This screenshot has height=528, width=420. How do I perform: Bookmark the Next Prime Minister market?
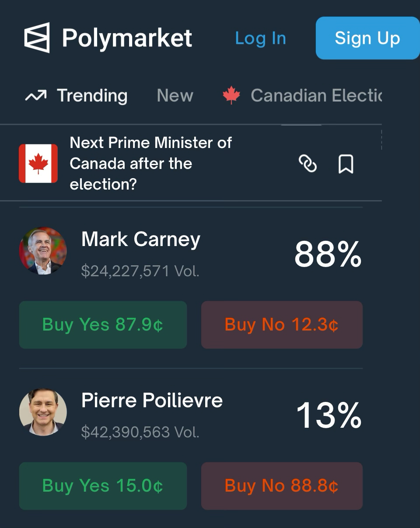[x=346, y=164]
